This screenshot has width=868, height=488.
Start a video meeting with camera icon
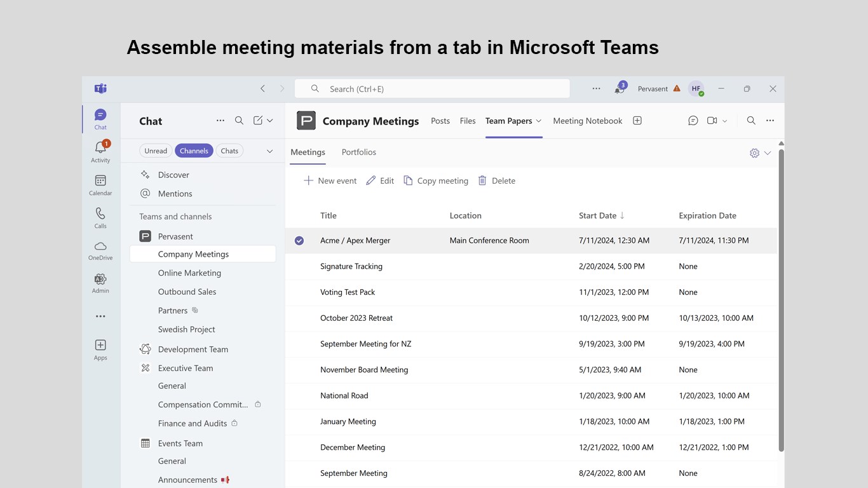(712, 121)
